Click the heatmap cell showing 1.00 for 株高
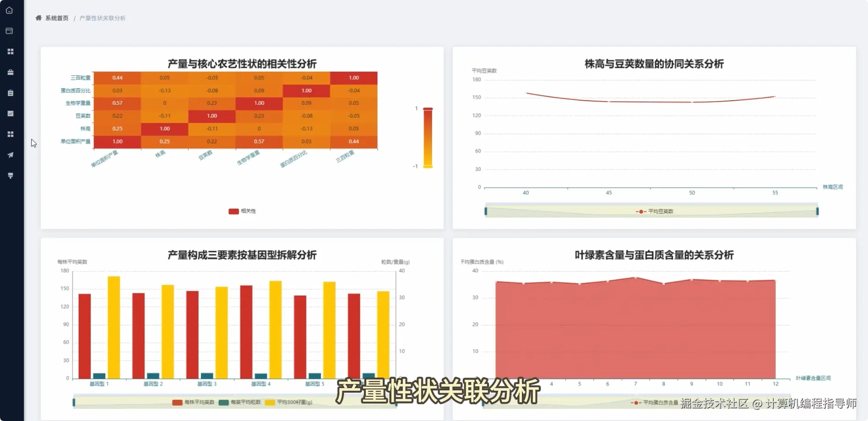This screenshot has height=421, width=868. click(x=165, y=129)
